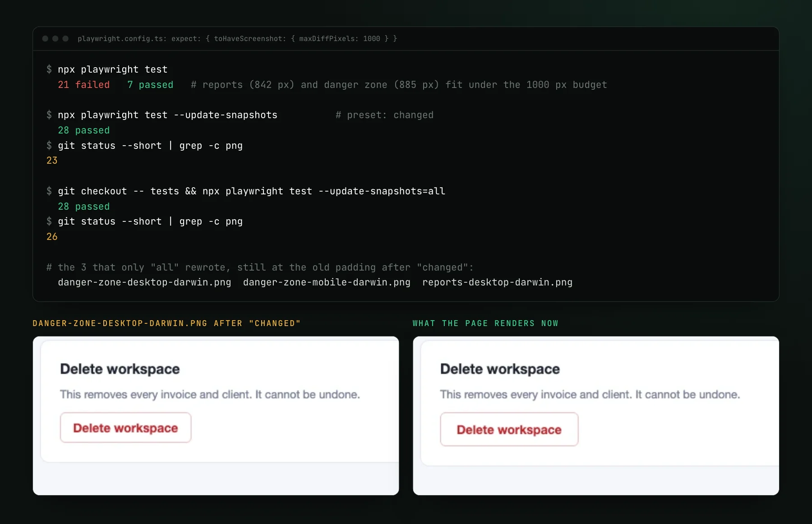The height and width of the screenshot is (524, 812).
Task: Click the comment about the 3 that only 'all' rewrote
Action: coord(260,267)
